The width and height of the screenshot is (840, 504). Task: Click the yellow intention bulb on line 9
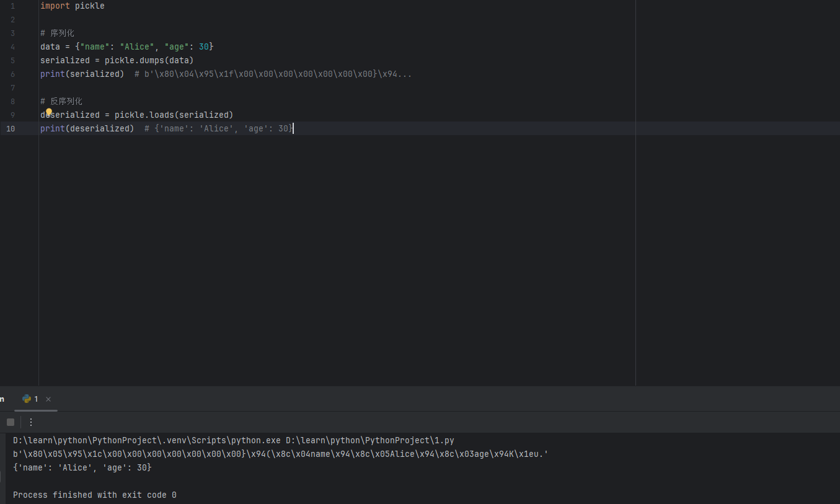(49, 112)
